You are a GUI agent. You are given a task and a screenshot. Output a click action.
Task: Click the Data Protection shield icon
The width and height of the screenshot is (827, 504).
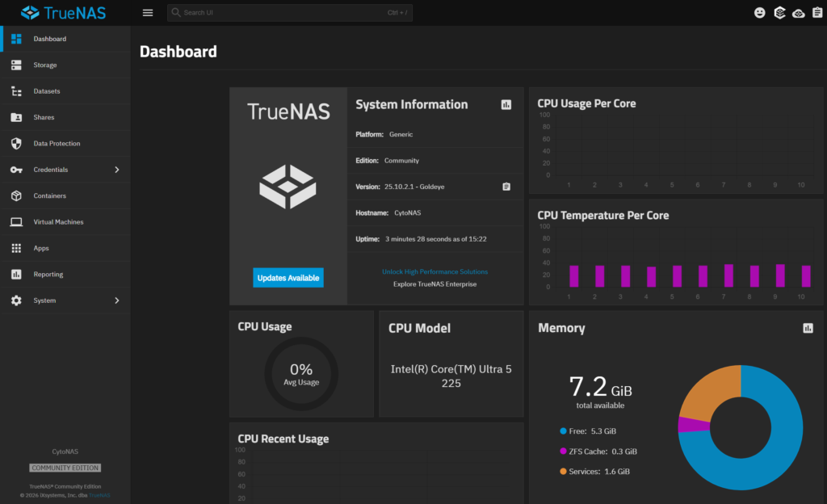[x=16, y=144]
